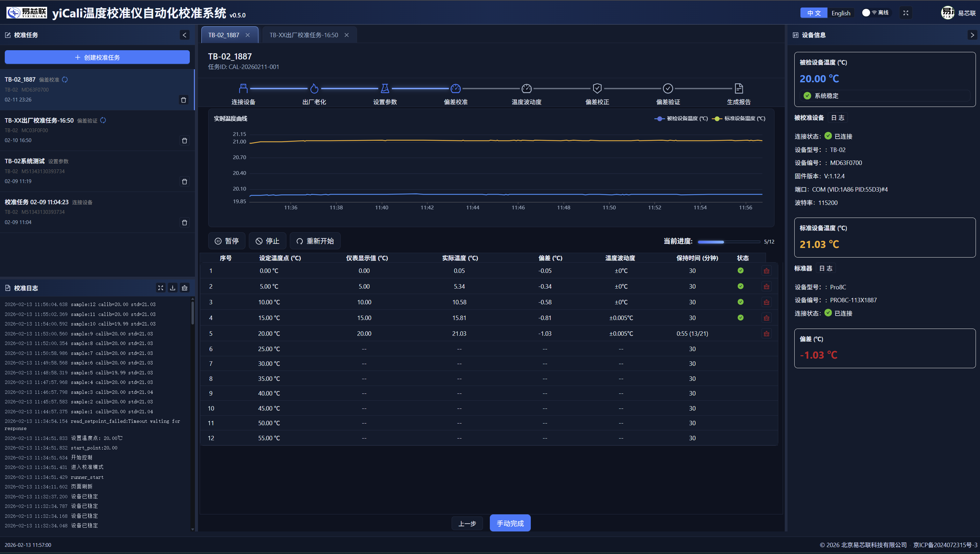Screen dimensions: 980x554
Task: Clear row 1 data at 0.00 ℃
Action: pyautogui.click(x=767, y=271)
